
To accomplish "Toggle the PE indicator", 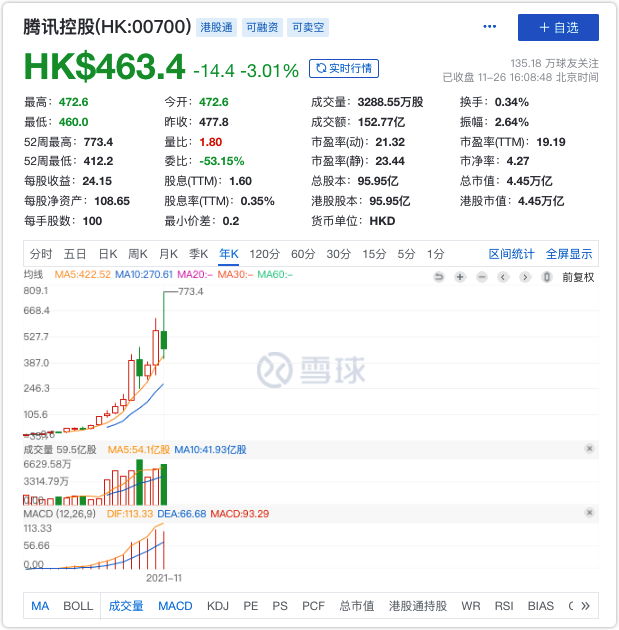I will (x=251, y=605).
